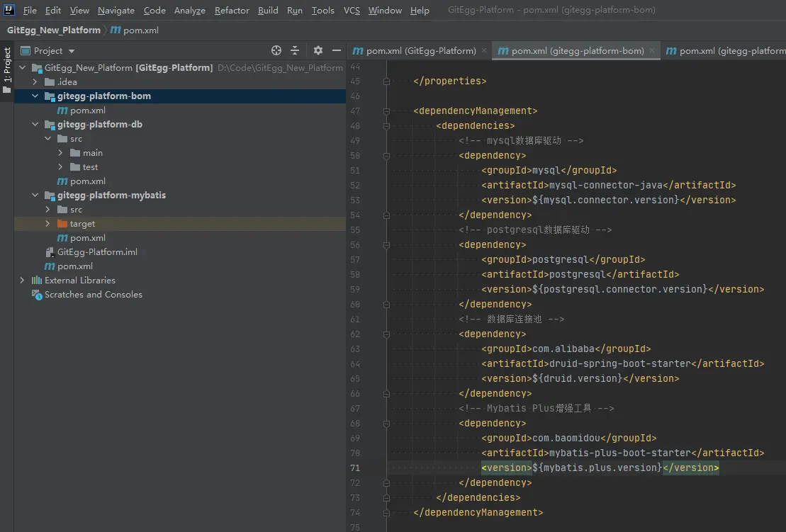Click the locate/select opened file crosshair icon

point(276,50)
